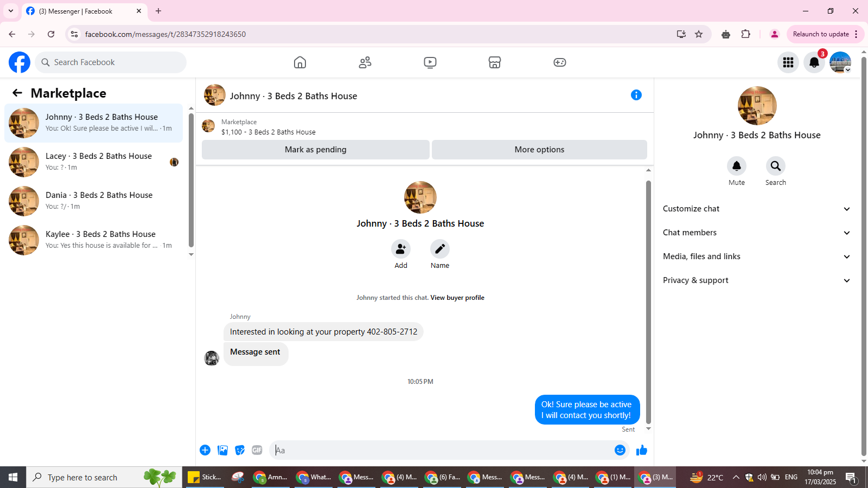The height and width of the screenshot is (488, 868).
Task: Click the install app icon in address bar
Action: [681, 34]
